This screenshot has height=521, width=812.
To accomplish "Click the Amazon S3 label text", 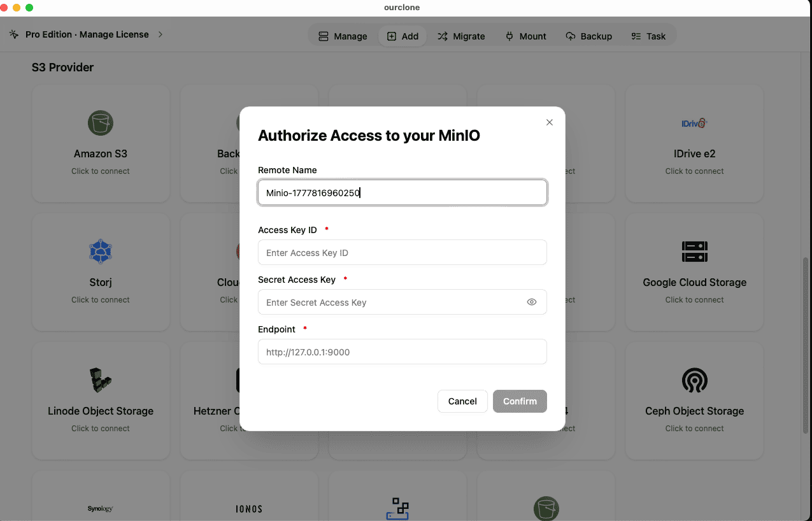I will point(101,153).
